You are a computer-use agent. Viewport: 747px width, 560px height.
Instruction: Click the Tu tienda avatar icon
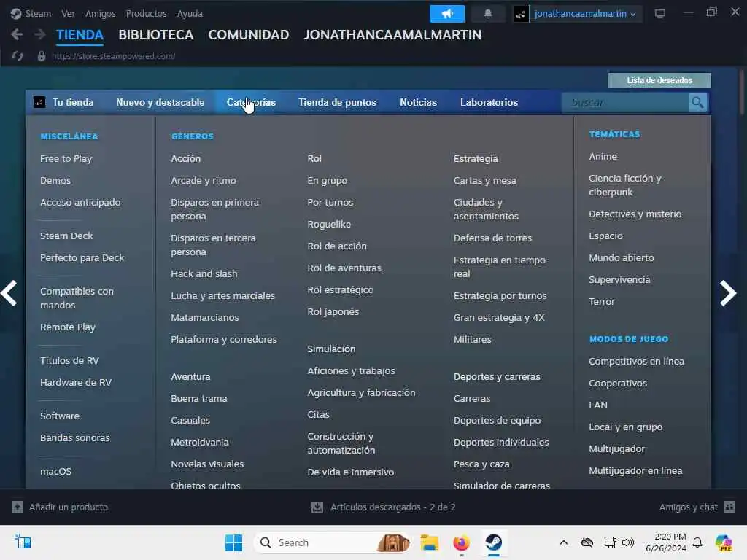point(39,102)
